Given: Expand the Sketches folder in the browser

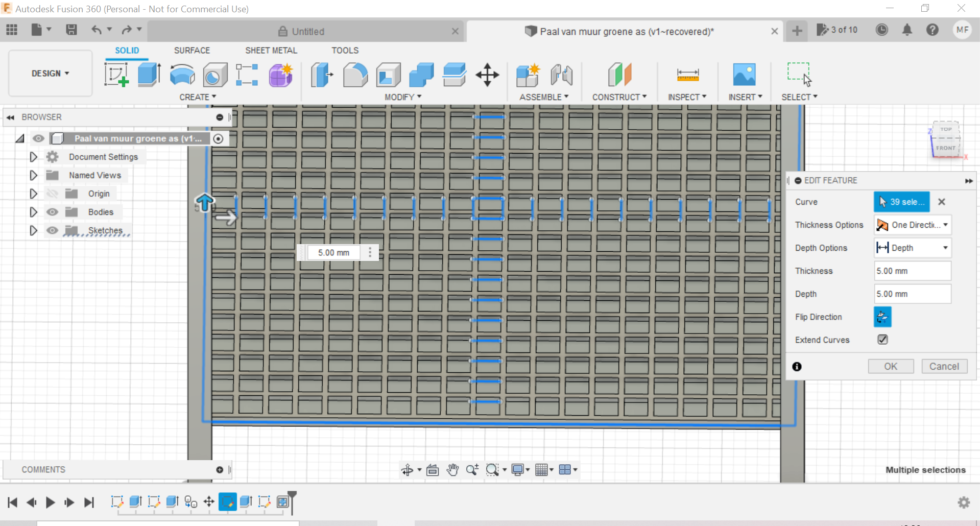Looking at the screenshot, I should 34,230.
